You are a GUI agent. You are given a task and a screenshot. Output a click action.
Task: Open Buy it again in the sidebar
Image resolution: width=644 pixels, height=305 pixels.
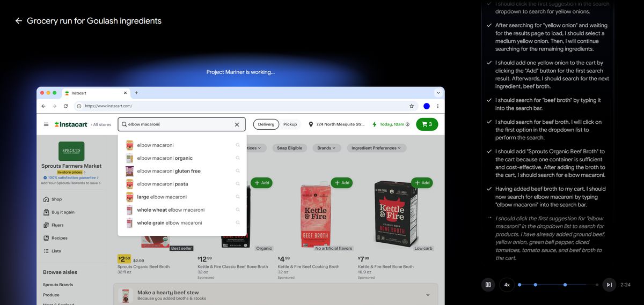point(63,212)
